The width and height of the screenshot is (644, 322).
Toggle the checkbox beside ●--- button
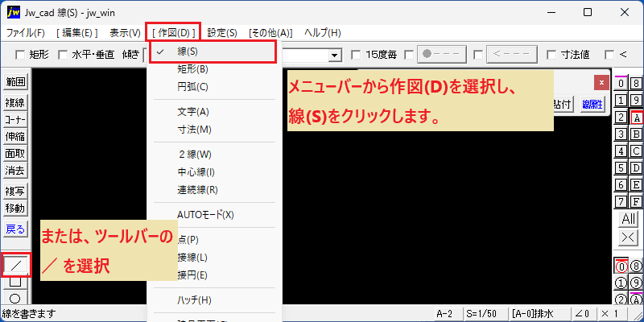pos(409,55)
